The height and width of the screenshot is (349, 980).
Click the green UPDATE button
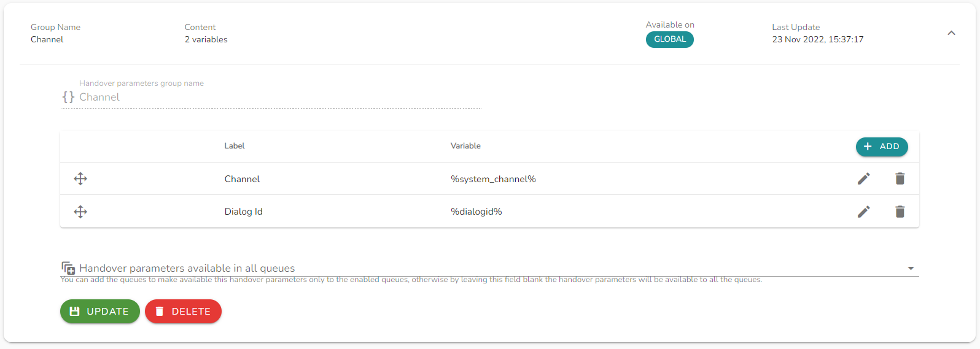pos(100,311)
